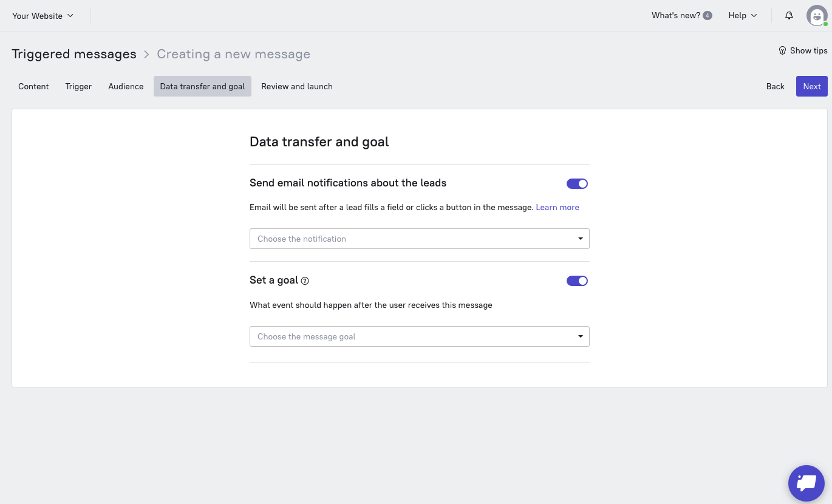Click the What's new counter badge
This screenshot has height=504, width=832.
[x=708, y=16]
